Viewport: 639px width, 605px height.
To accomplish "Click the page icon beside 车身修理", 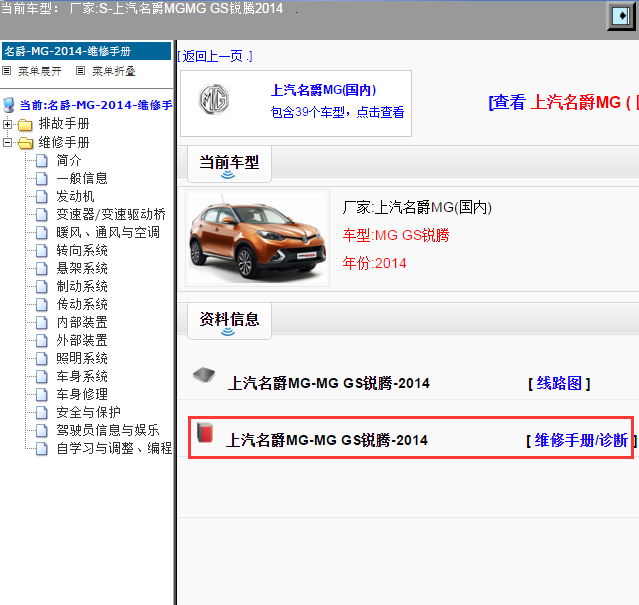I will coord(42,394).
